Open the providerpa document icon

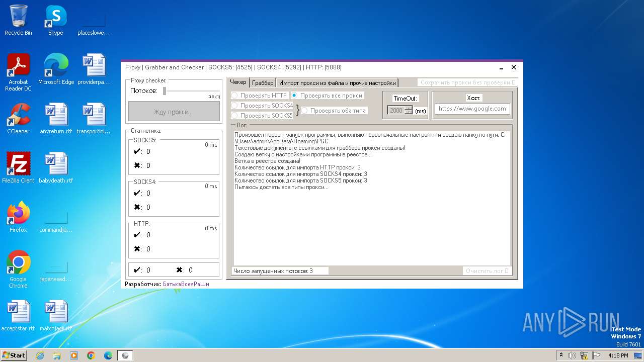pyautogui.click(x=94, y=69)
